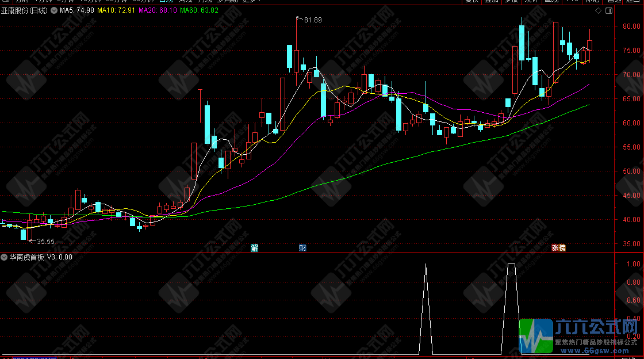Screen dimensions: 644x359
Task: Click the 亚康股份(日线) chart title
Action: pyautogui.click(x=24, y=10)
